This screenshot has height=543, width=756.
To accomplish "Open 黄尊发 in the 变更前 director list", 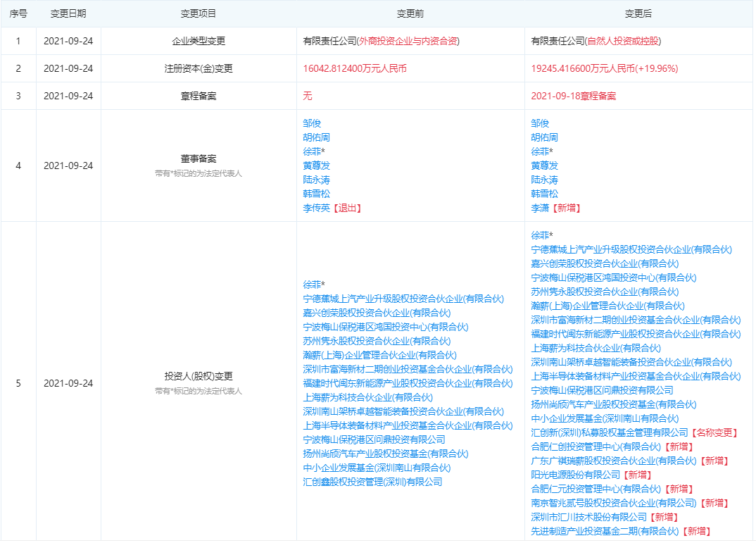I will click(x=316, y=166).
